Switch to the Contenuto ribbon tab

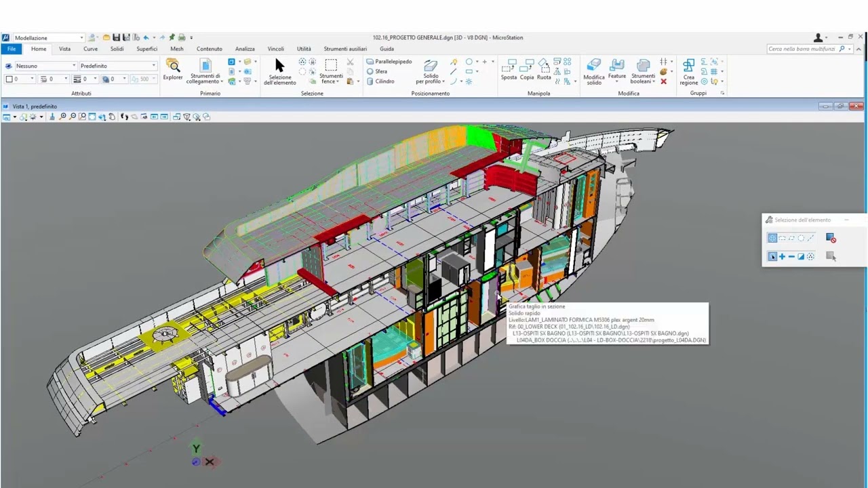(210, 49)
